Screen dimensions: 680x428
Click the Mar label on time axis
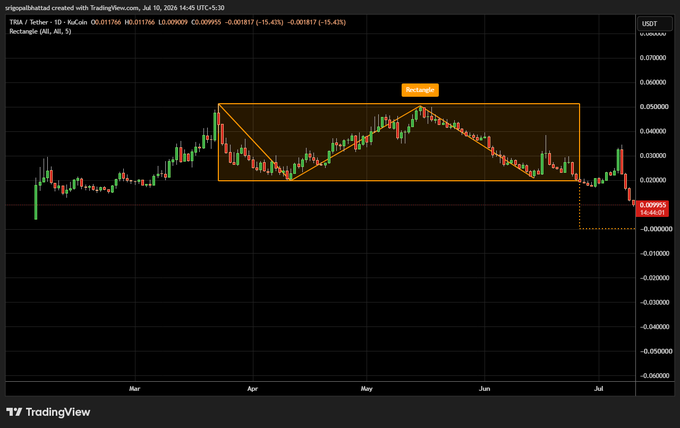(134, 389)
